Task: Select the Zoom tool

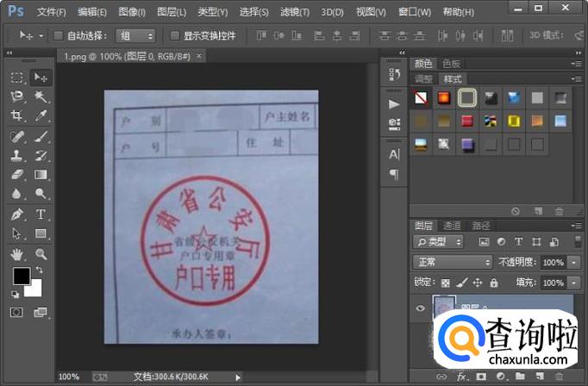Action: coord(41,254)
